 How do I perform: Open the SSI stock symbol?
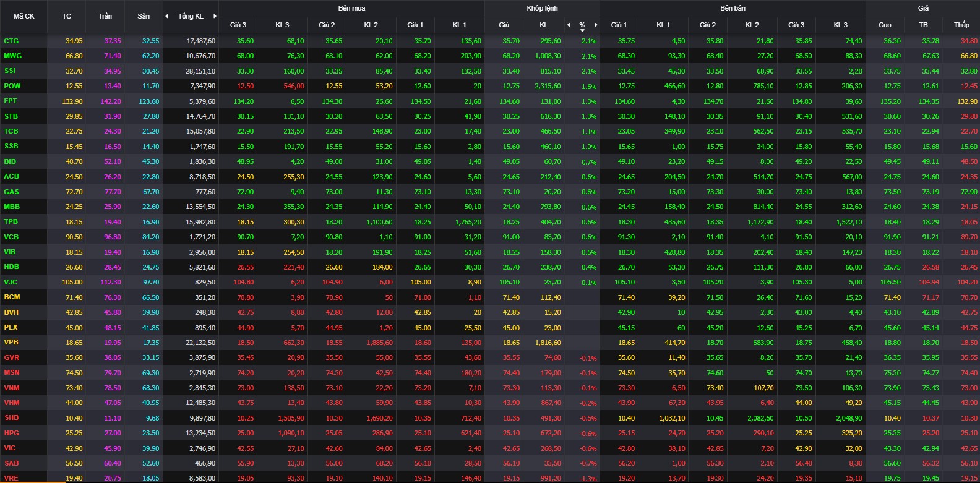10,71
